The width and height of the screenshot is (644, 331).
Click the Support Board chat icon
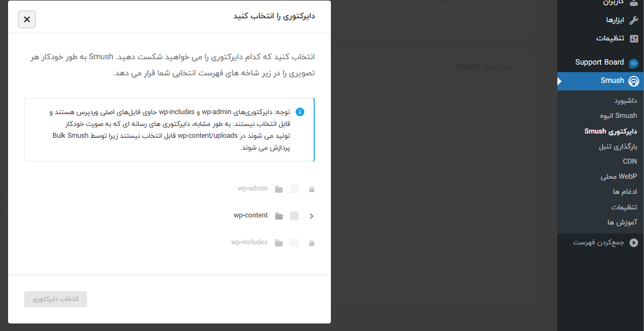click(x=634, y=64)
